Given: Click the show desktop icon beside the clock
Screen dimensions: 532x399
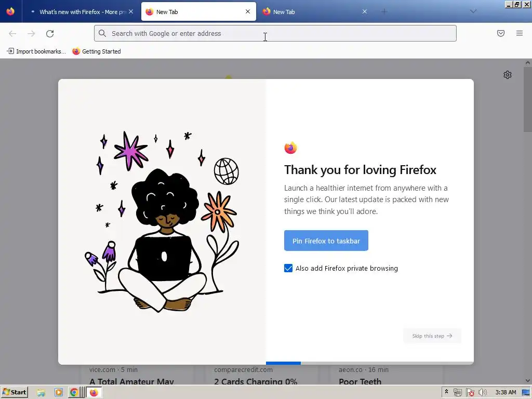Looking at the screenshot, I should [x=526, y=393].
